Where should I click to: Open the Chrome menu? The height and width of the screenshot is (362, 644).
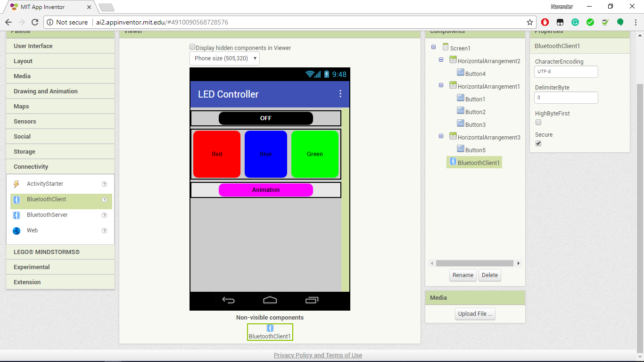click(636, 22)
